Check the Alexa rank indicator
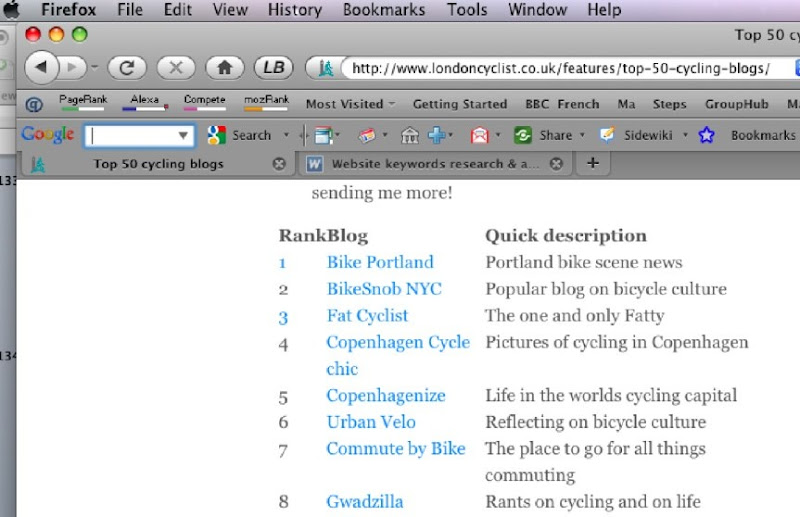The width and height of the screenshot is (800, 517). tap(145, 102)
